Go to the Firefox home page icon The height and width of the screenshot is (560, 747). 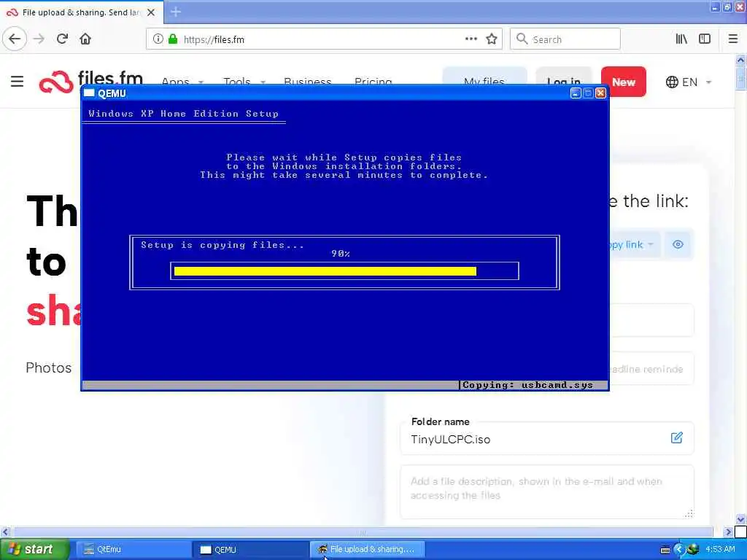coord(85,39)
